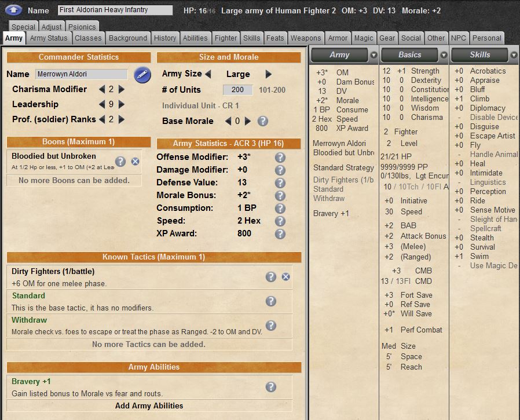The image size is (520, 420).
Task: Delete the Dirty Fighters tactic
Action: [x=286, y=277]
